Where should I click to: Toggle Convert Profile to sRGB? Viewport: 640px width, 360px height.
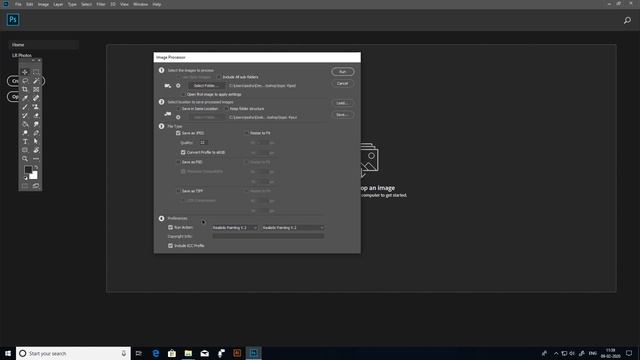pos(183,152)
